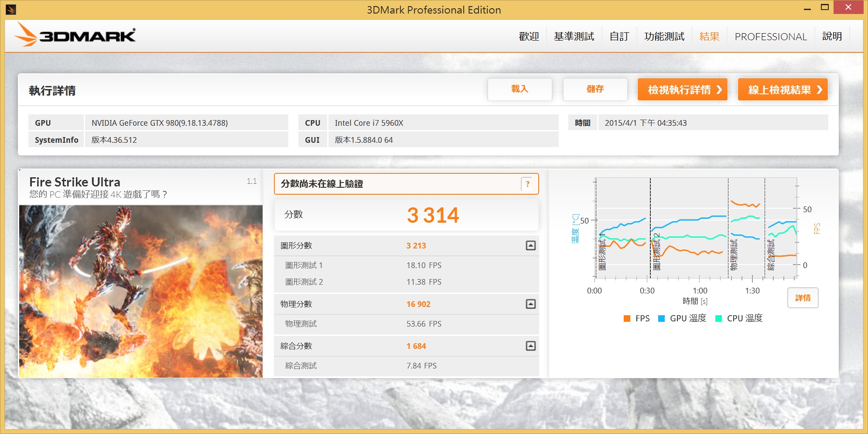The height and width of the screenshot is (434, 868).
Task: Maximize the 3DMark window
Action: pyautogui.click(x=824, y=7)
